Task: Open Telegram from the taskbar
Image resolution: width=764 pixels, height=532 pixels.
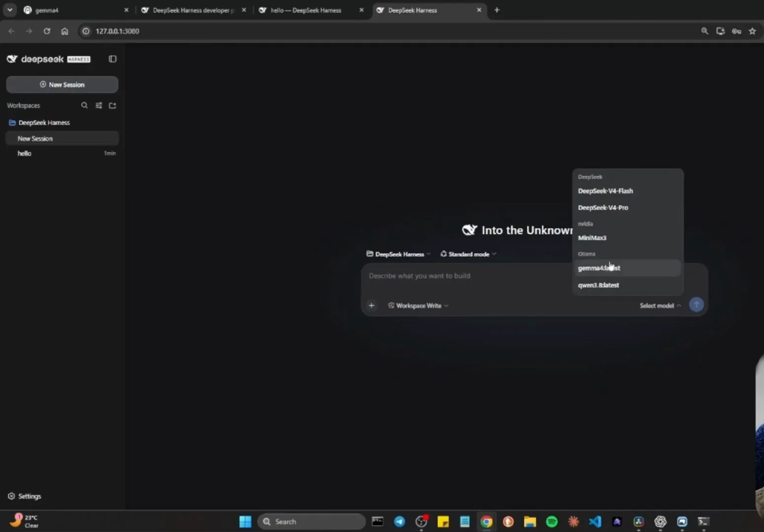Action: point(399,521)
